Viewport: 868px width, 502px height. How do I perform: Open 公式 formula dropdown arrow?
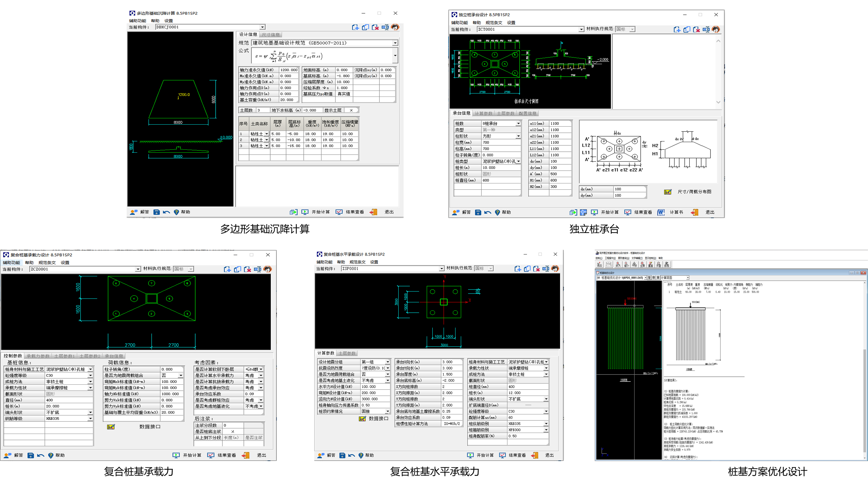click(x=395, y=56)
